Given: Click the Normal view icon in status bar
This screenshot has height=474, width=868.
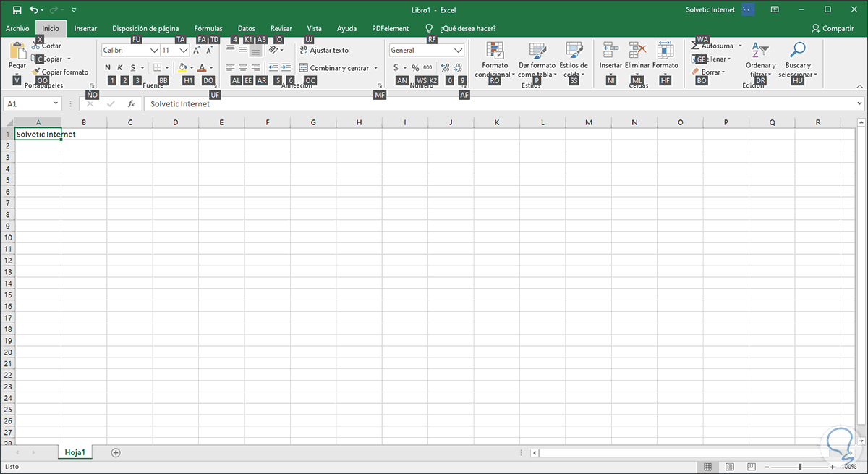Looking at the screenshot, I should (x=708, y=467).
